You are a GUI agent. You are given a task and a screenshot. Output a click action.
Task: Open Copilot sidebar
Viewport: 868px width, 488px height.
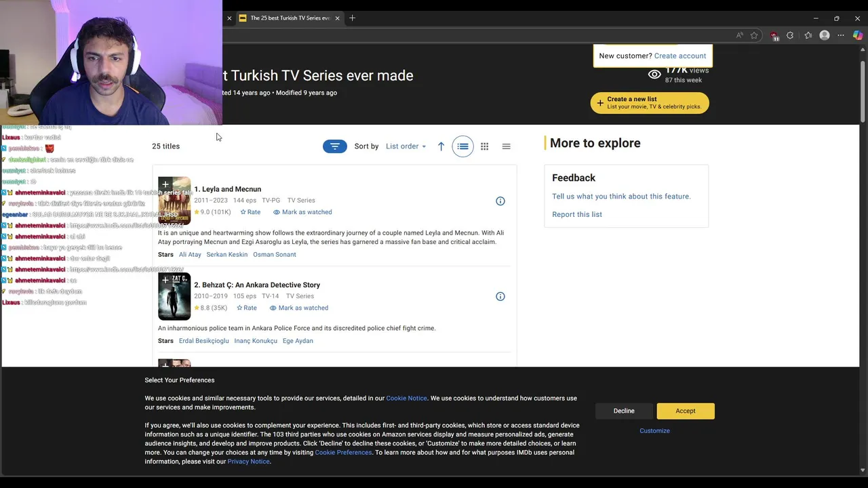point(858,35)
